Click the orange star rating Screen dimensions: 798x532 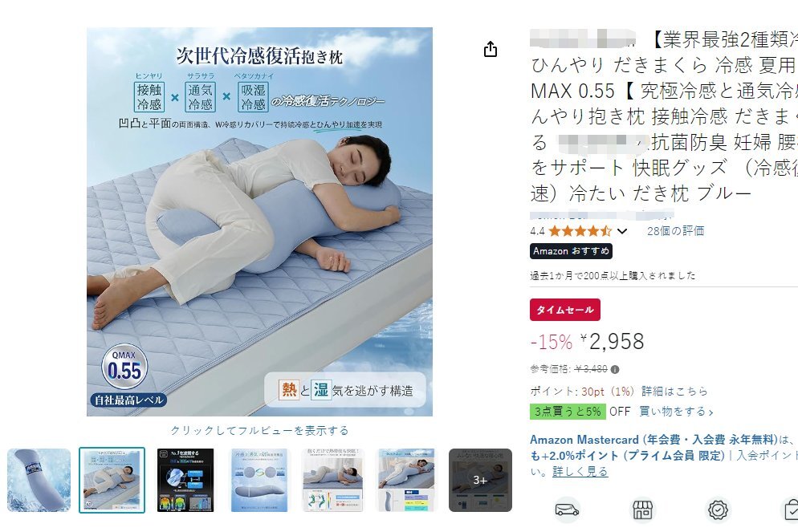point(580,231)
